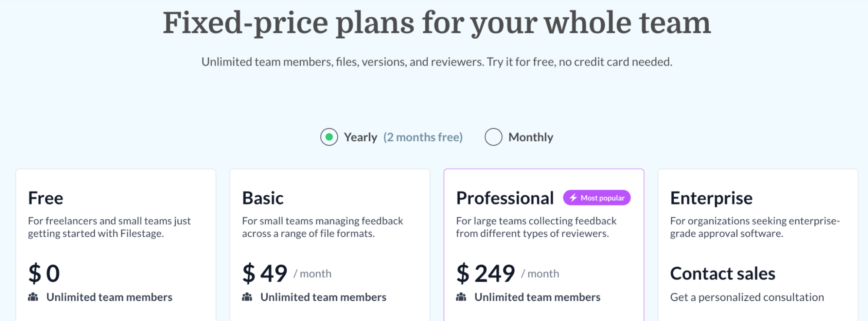Click the team members icon in Free plan
Viewport: 868px width, 321px height.
click(x=33, y=297)
